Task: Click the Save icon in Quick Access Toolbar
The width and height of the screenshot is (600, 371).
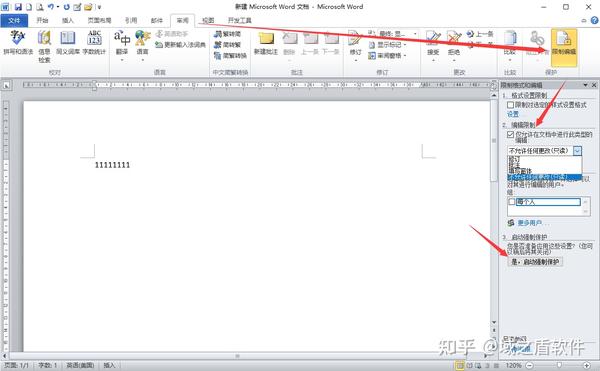Action: coord(18,7)
